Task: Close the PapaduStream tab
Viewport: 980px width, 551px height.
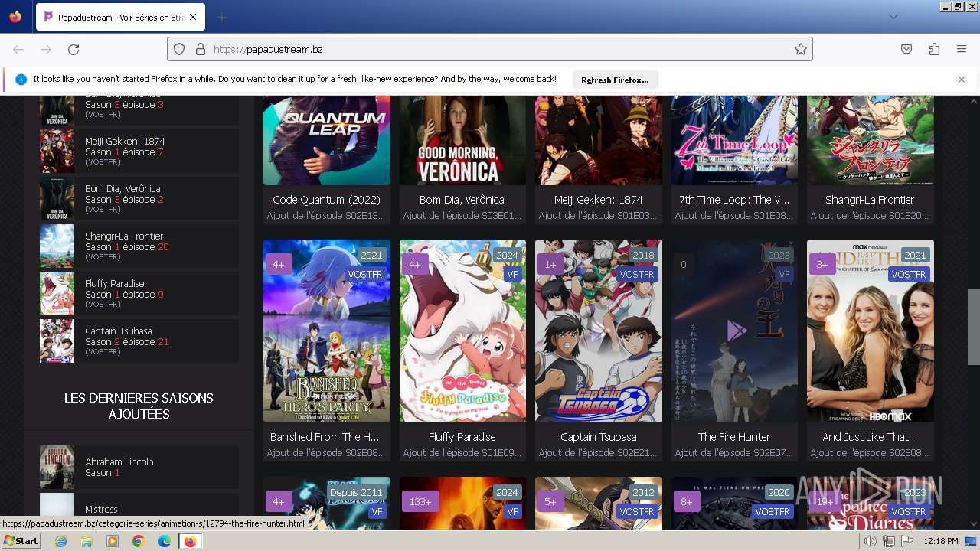Action: click(x=193, y=17)
